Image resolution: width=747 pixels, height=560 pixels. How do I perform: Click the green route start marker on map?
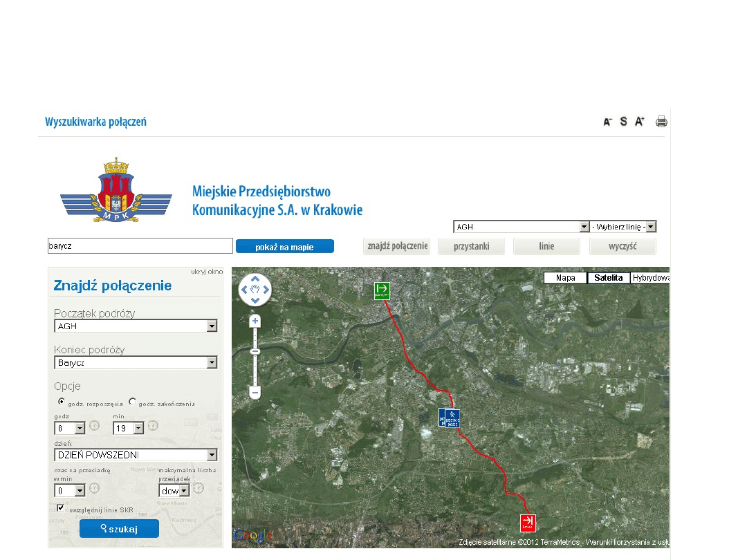(382, 290)
